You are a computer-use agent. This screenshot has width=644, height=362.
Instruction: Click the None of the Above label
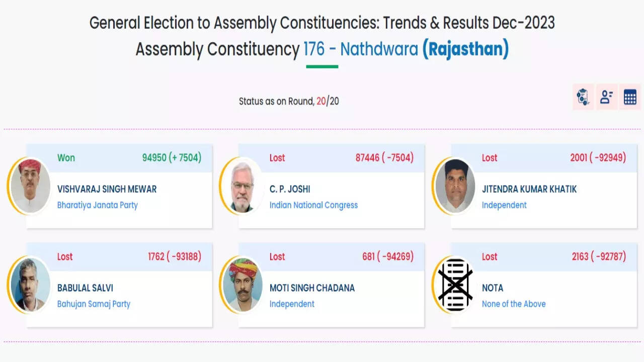(514, 304)
